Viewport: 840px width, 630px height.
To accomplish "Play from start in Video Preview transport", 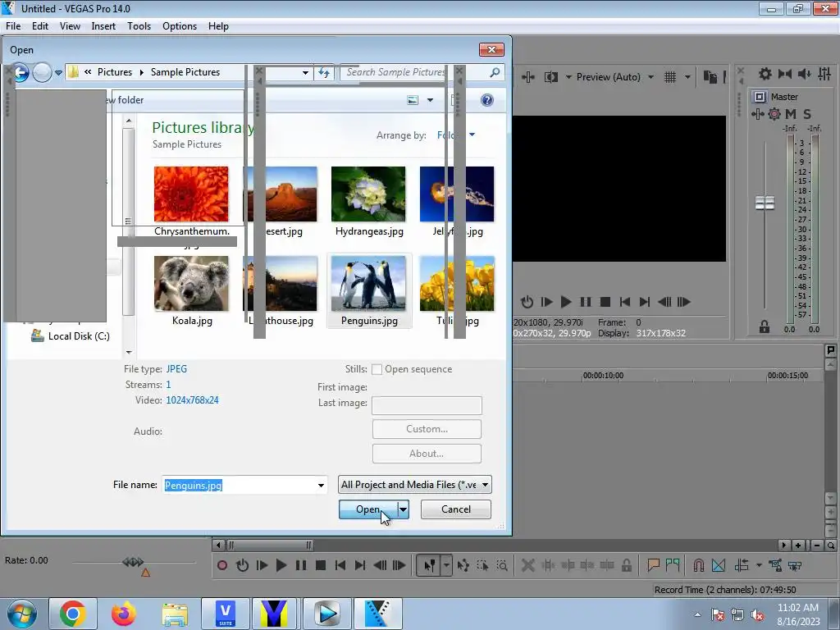I will pos(546,302).
